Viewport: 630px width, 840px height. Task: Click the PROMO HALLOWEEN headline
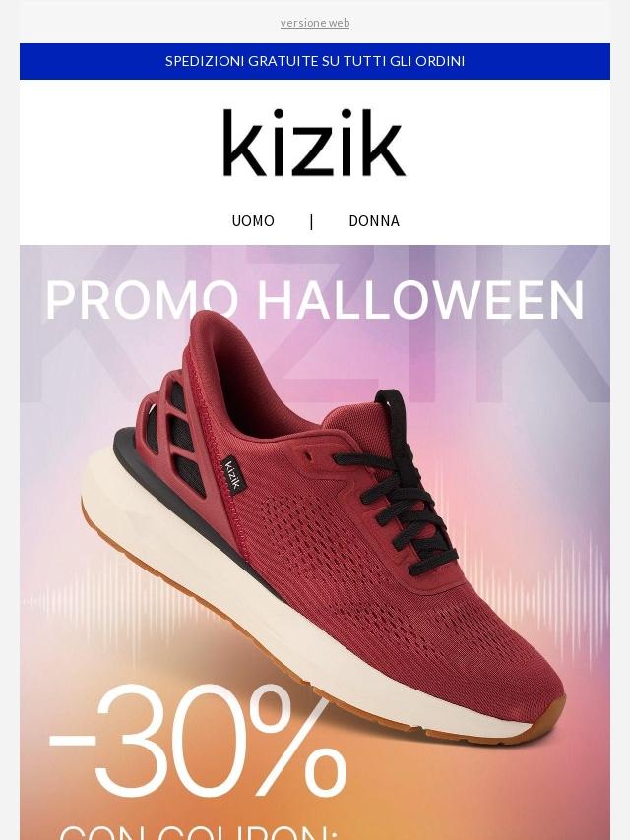(315, 300)
